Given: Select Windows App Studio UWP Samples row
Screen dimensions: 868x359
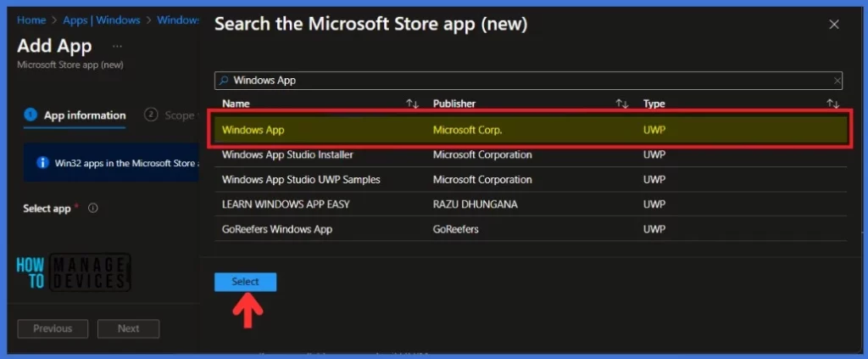Looking at the screenshot, I should (531, 180).
